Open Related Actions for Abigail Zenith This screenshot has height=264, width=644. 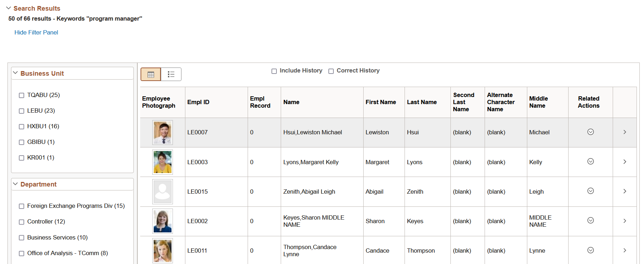pyautogui.click(x=590, y=191)
